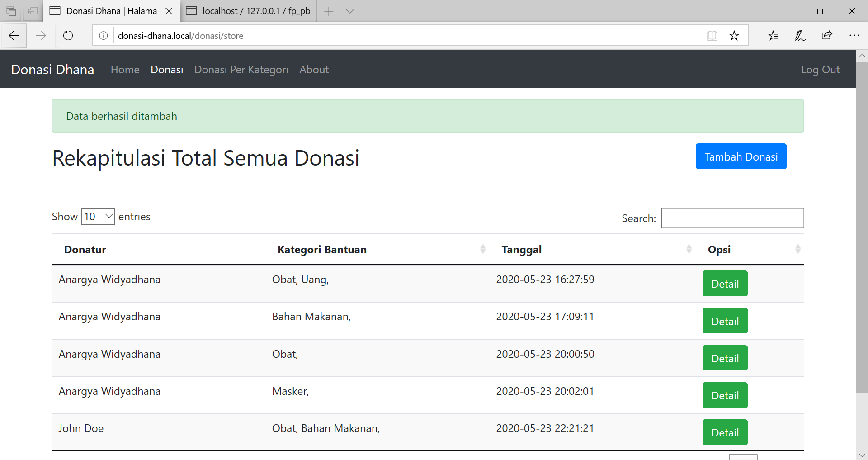Open Donasi Dhana brand link
The height and width of the screenshot is (460, 868).
(52, 69)
